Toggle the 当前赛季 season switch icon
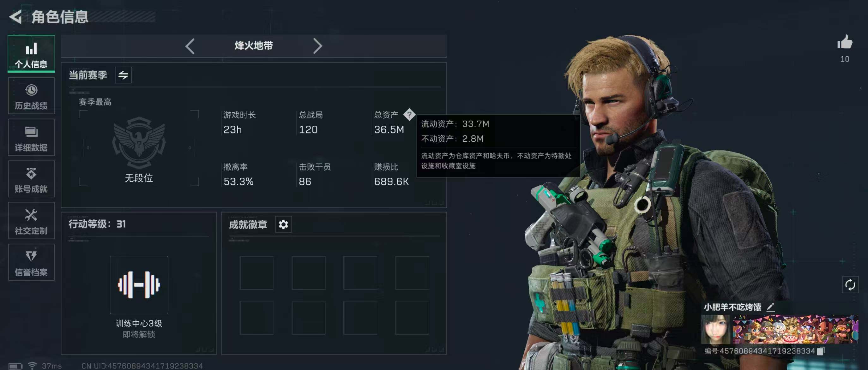This screenshot has width=868, height=370. (x=123, y=75)
